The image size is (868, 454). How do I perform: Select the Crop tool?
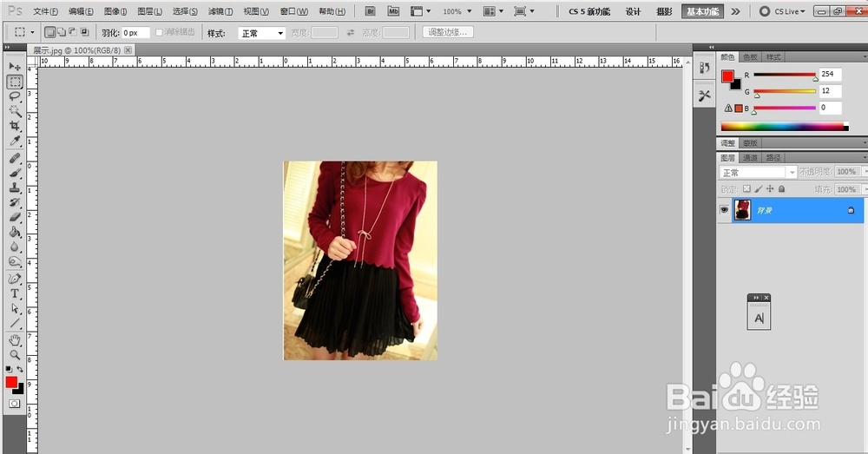pyautogui.click(x=15, y=126)
